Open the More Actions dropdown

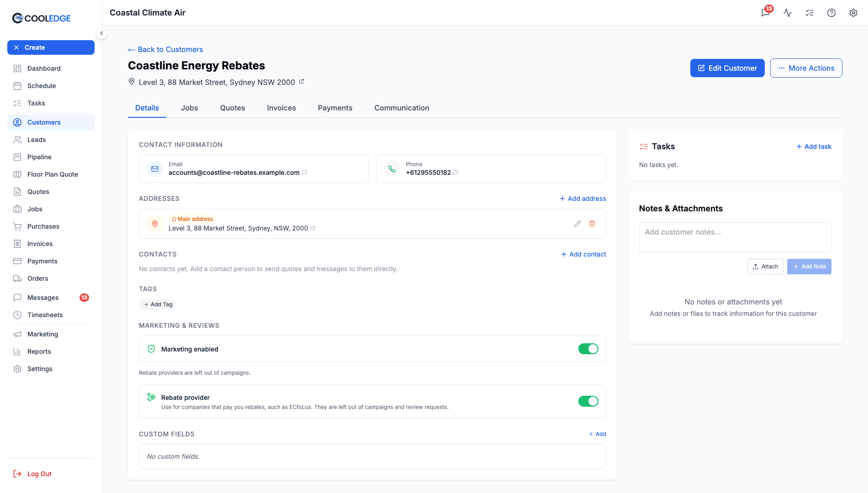(806, 68)
